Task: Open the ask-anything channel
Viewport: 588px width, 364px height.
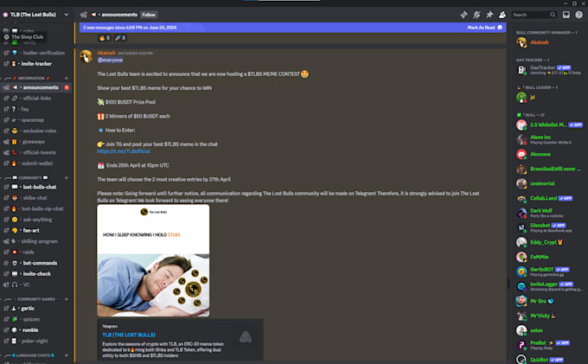Action: [x=36, y=220]
